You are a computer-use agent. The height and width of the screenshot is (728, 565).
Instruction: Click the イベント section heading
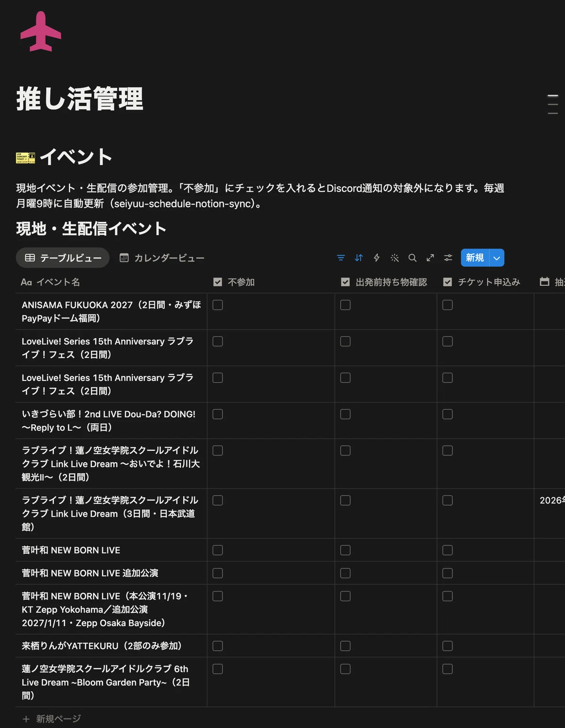click(x=76, y=157)
